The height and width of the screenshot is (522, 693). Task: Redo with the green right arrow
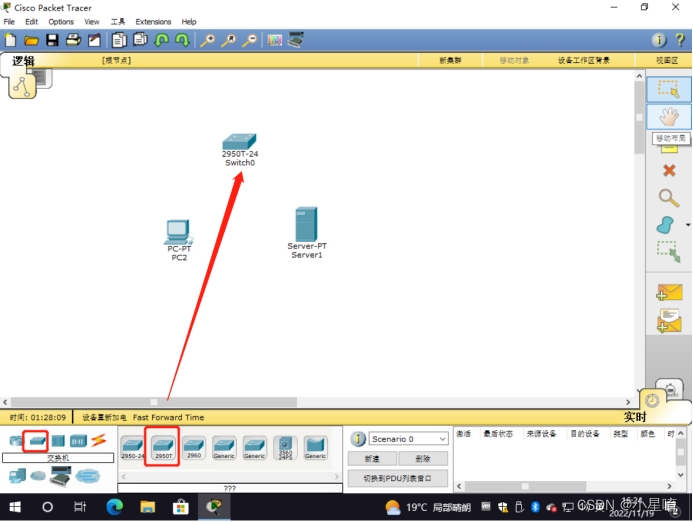(182, 40)
